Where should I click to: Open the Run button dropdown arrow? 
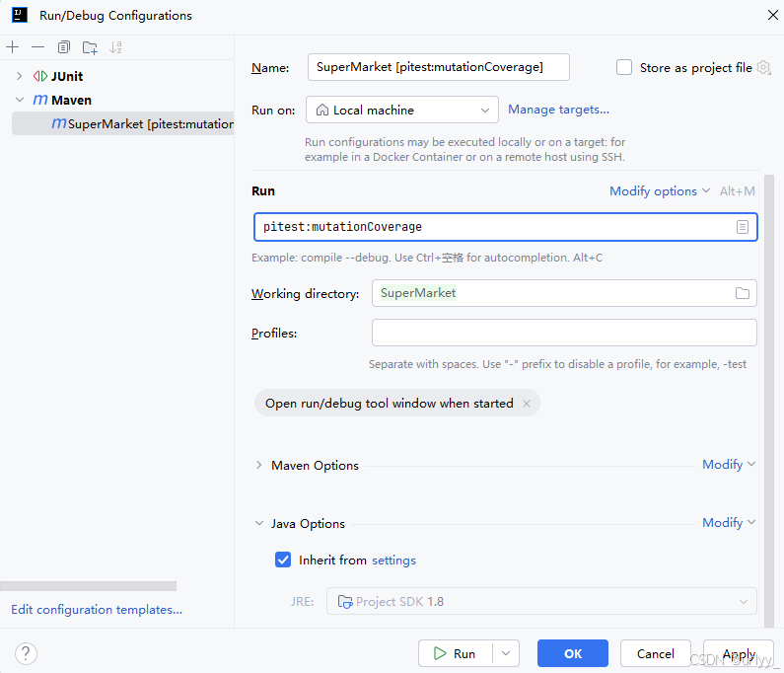[506, 653]
